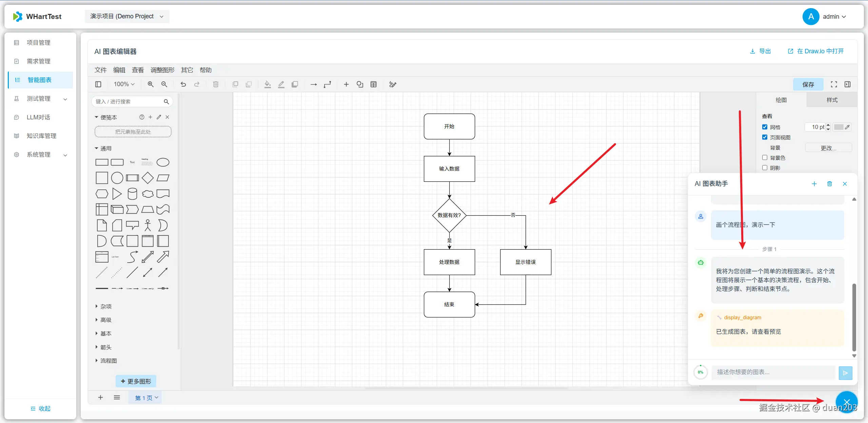Screen dimensions: 868x423
Task: Open the 100% zoom level dropdown
Action: click(124, 84)
